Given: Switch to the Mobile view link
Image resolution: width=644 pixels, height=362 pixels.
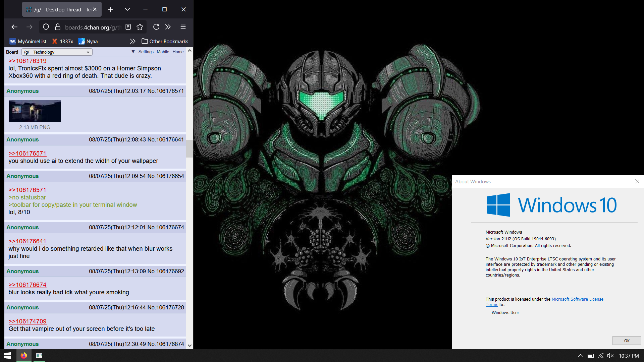Looking at the screenshot, I should tap(163, 52).
